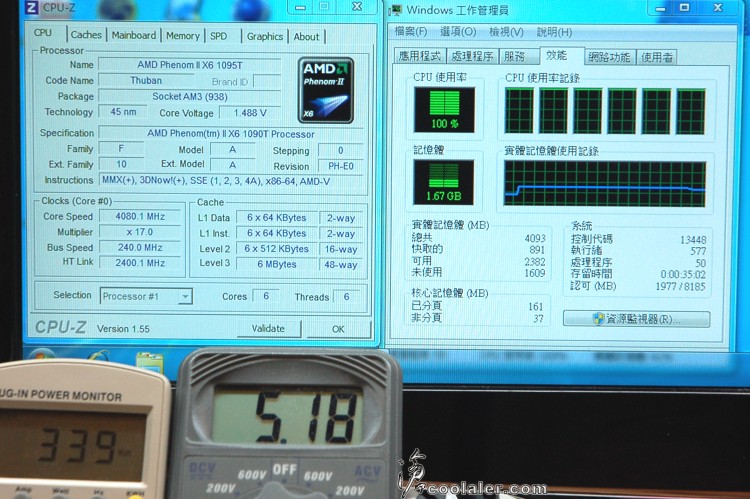Open the 說明(H) menu in Task Manager
This screenshot has height=499, width=750.
pos(554,32)
